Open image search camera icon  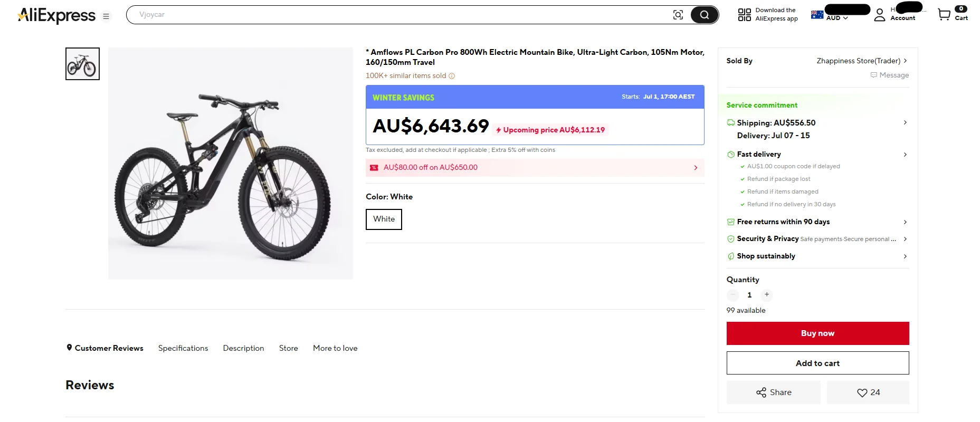click(x=678, y=15)
